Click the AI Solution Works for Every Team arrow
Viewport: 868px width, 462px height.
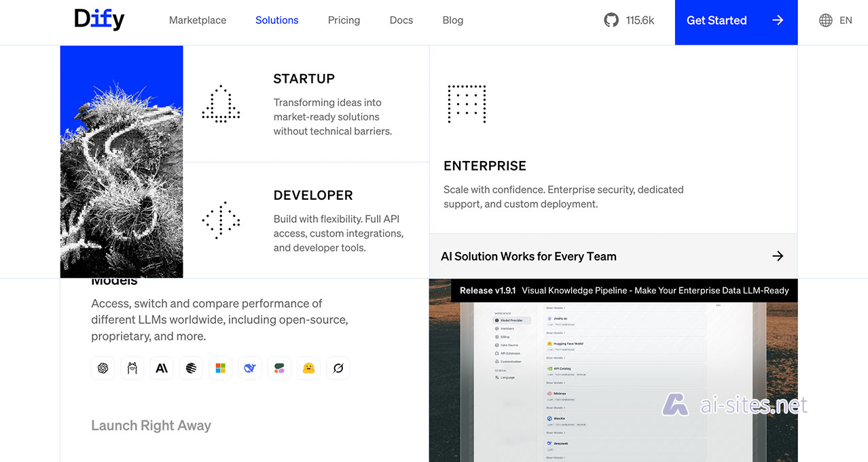(778, 256)
